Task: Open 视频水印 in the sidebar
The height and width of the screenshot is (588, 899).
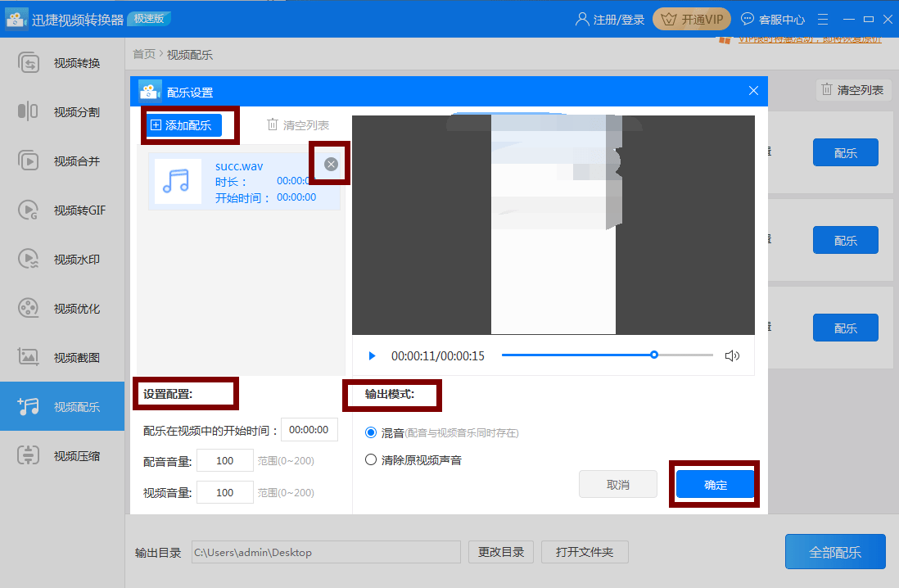Action: pyautogui.click(x=62, y=260)
